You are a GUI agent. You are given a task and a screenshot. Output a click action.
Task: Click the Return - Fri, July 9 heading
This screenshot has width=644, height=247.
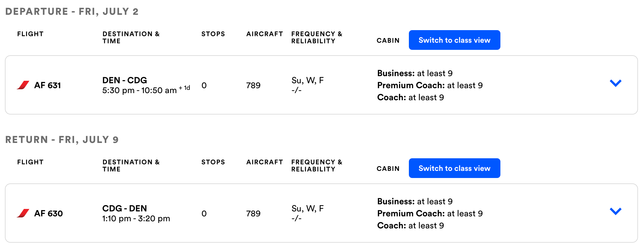[62, 140]
